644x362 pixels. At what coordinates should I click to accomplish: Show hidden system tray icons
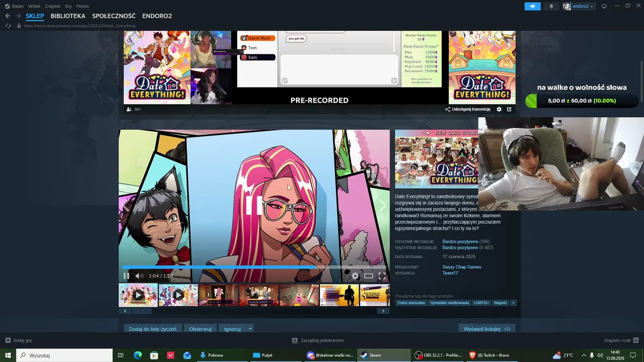pyautogui.click(x=584, y=355)
